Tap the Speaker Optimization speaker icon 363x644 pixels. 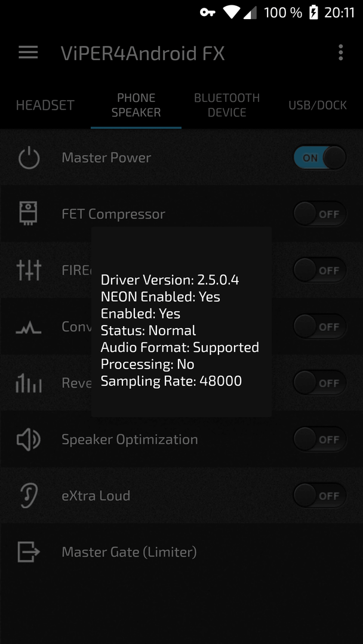(29, 439)
